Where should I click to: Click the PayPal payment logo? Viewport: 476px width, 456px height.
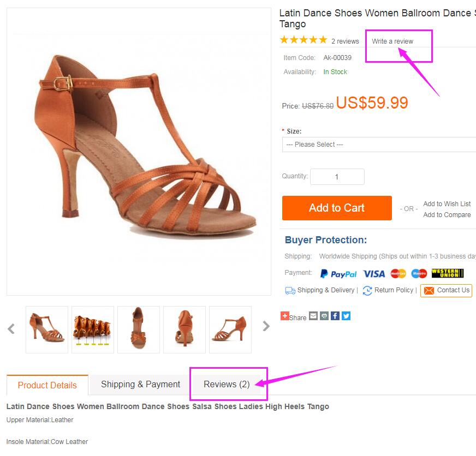tap(338, 274)
